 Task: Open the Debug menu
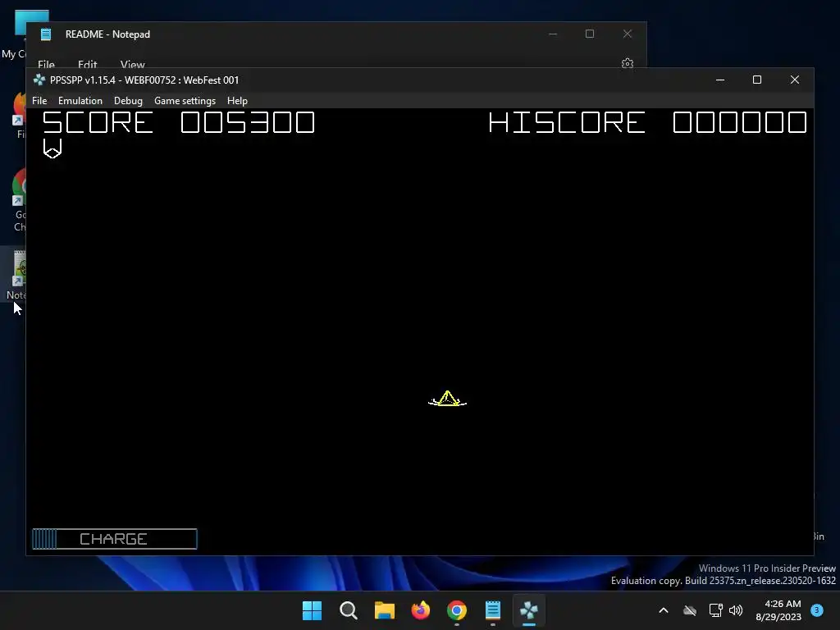128,101
